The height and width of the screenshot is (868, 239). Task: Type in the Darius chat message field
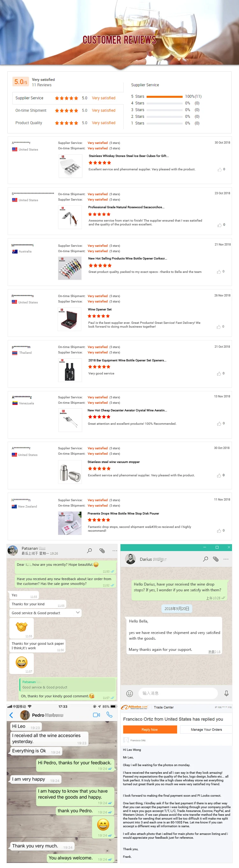pyautogui.click(x=179, y=693)
